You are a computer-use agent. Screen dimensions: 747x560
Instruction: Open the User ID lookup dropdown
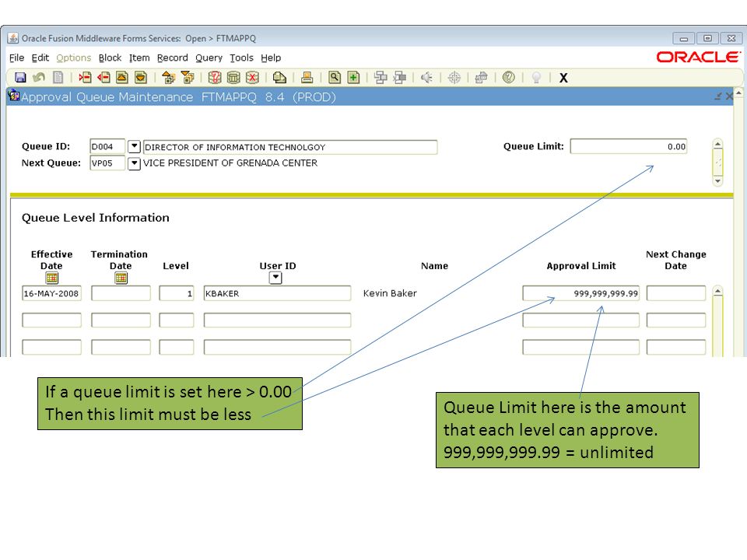[x=275, y=278]
